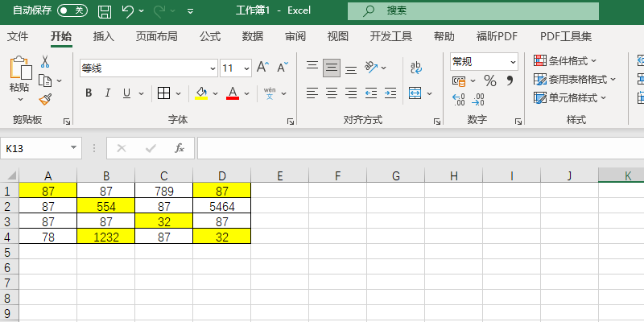Viewport: 644px width, 322px height.
Task: Switch to the 开发工具 ribbon tab
Action: (x=391, y=36)
